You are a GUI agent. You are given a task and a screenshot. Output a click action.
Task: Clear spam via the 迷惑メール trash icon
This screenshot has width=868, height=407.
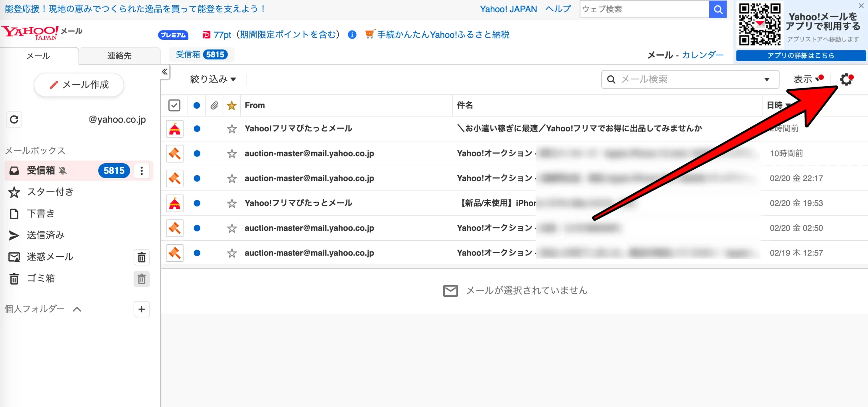[x=142, y=257]
